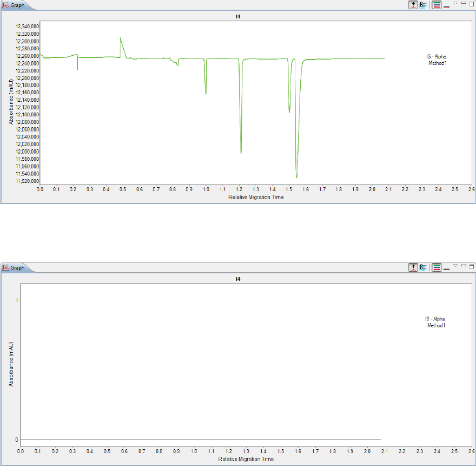Viewport: 476px width, 466px height.
Task: Maximize the lower Graph panel
Action: point(472,266)
